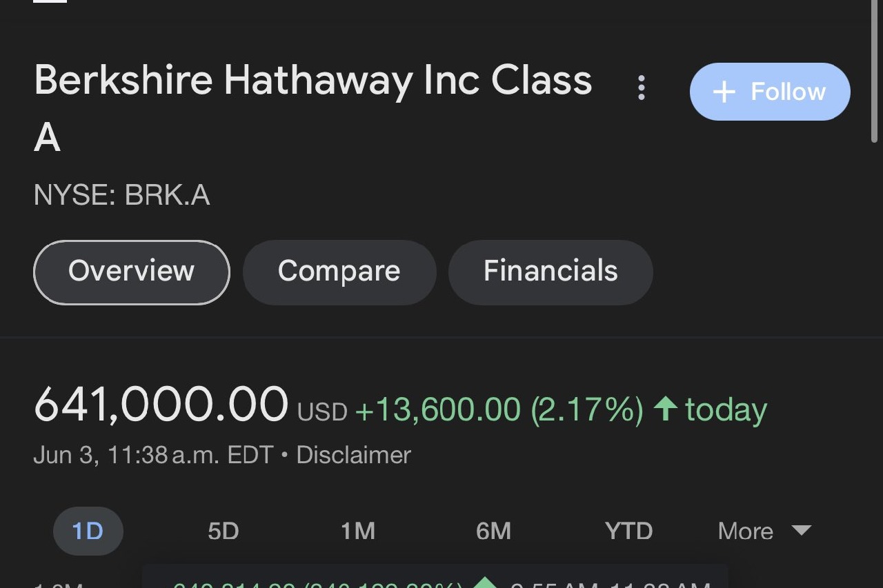Switch chart range to 5D
Screen dimensions: 883x588
223,531
